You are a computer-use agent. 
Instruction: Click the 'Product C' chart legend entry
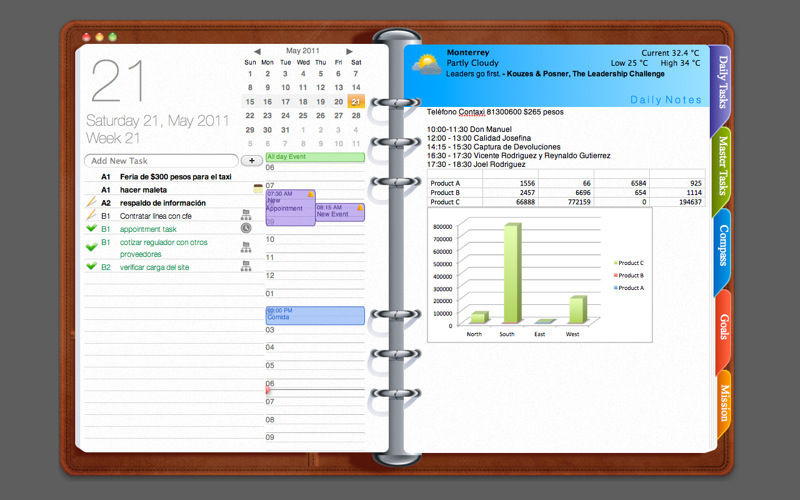coord(629,263)
